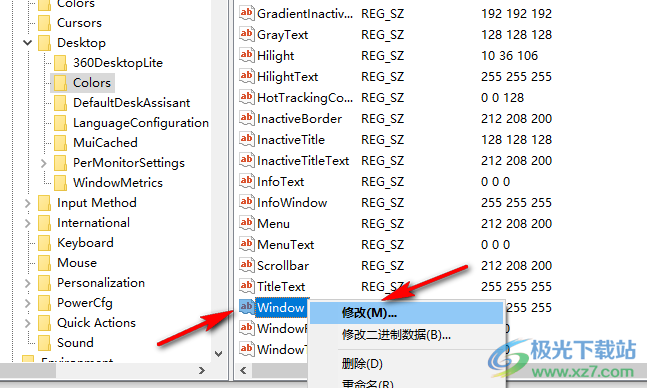Select the Quick Actions key label
This screenshot has height=388, width=647.
(96, 323)
